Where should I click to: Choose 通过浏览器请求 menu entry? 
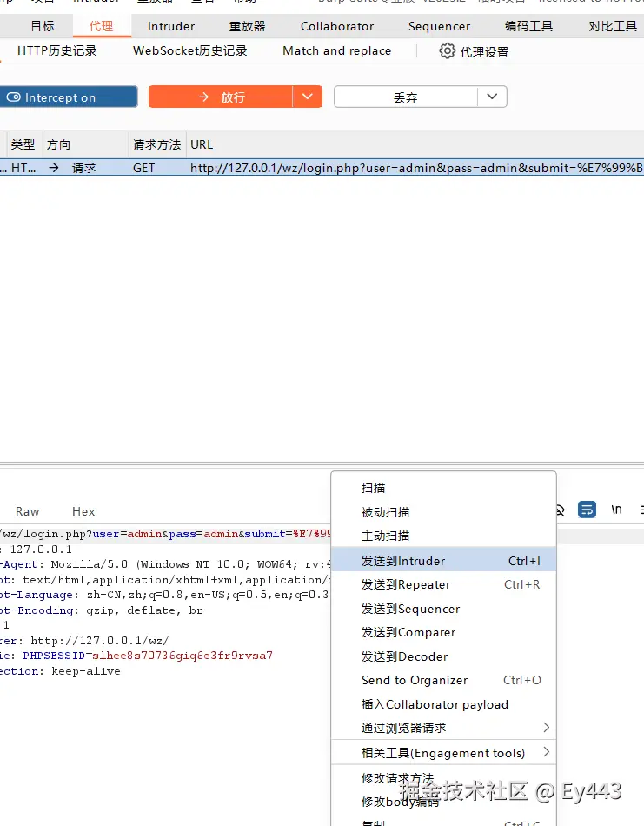(x=443, y=728)
